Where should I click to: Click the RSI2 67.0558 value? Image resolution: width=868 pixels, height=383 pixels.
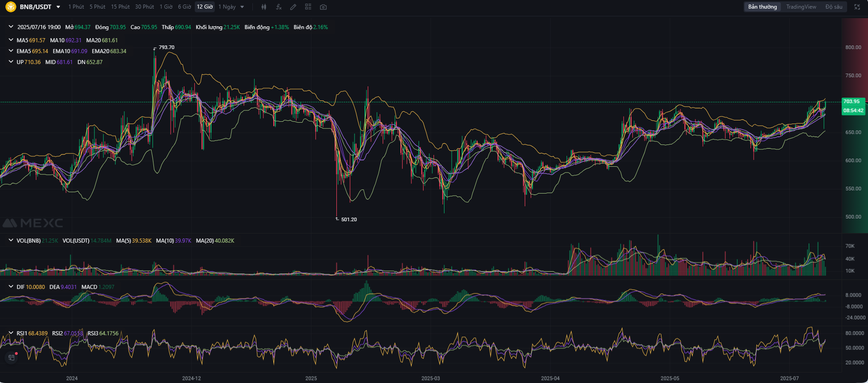74,333
